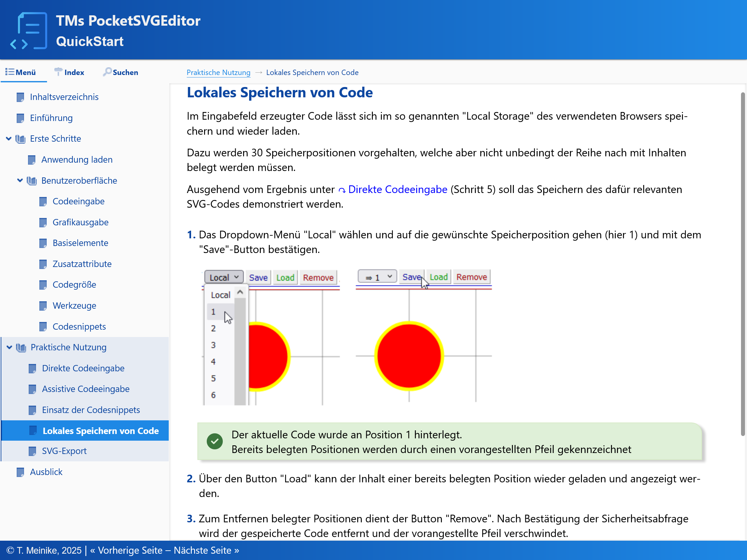Select the Lokales Speichern von Code entry

[x=85, y=431]
